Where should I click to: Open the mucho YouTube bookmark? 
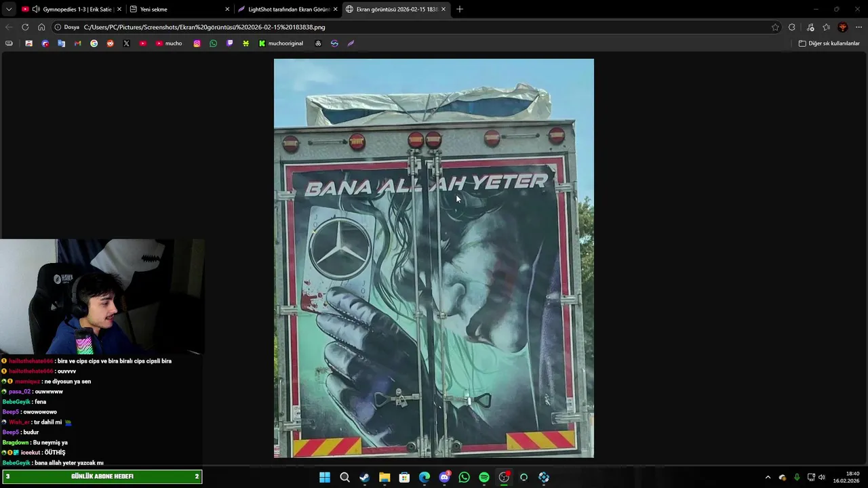click(169, 43)
